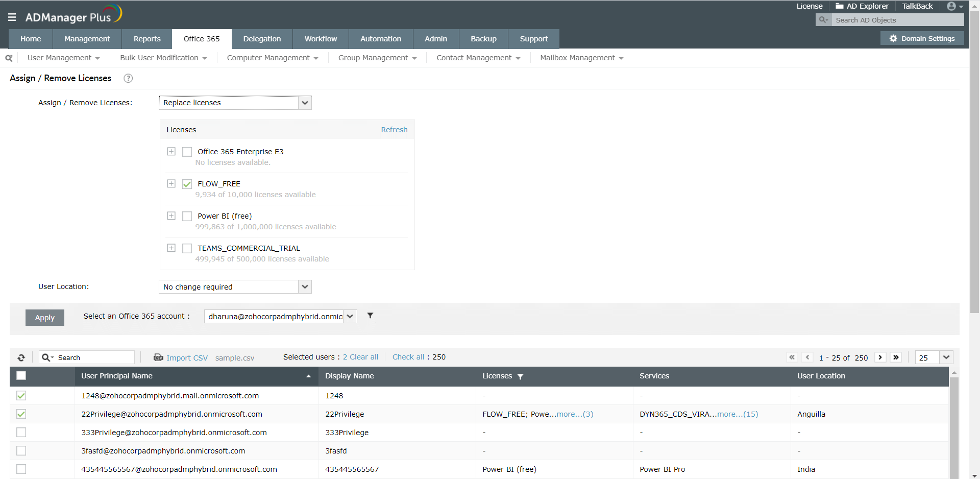Open the rows-per-page dropdown showing 25

pos(934,357)
